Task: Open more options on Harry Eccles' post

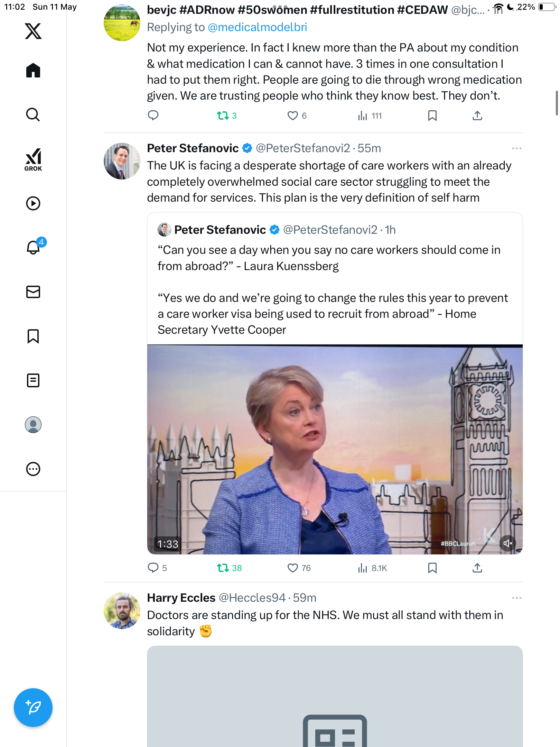Action: point(516,598)
